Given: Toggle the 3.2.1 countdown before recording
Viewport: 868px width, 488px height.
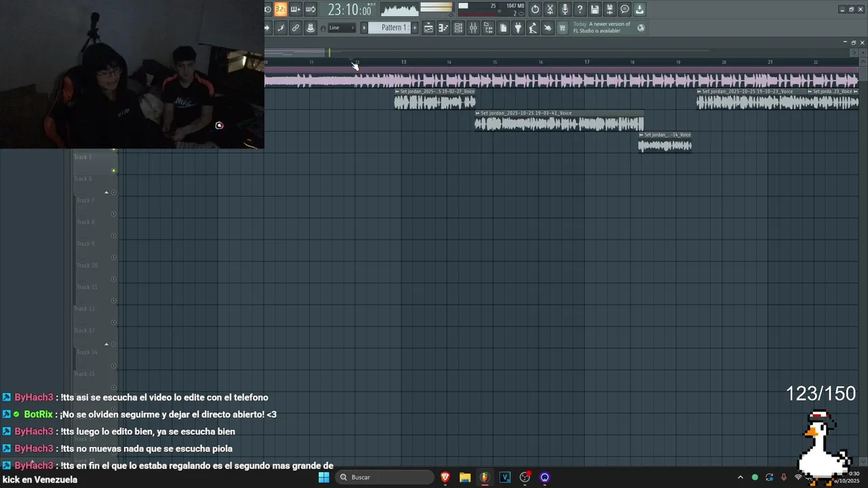Looking at the screenshot, I should click(x=280, y=9).
